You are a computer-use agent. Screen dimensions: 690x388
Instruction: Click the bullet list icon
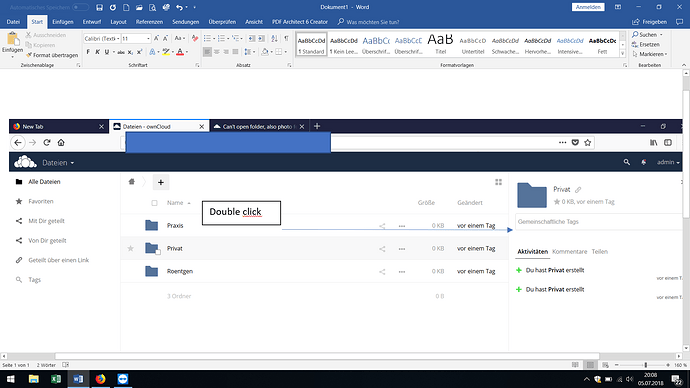[207, 38]
